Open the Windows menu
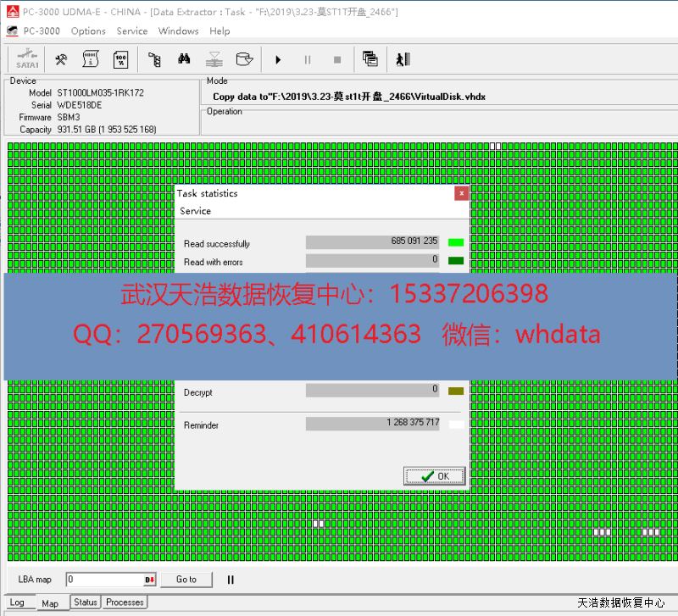 click(178, 31)
